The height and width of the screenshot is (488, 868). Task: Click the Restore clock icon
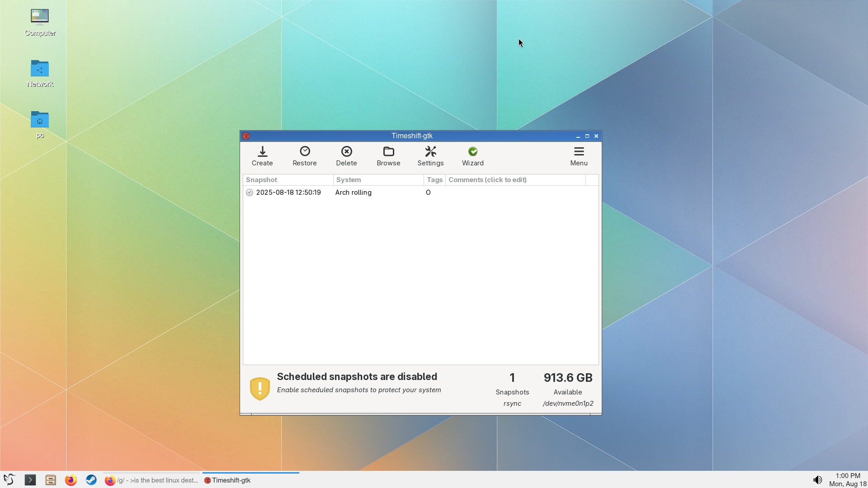[x=305, y=151]
